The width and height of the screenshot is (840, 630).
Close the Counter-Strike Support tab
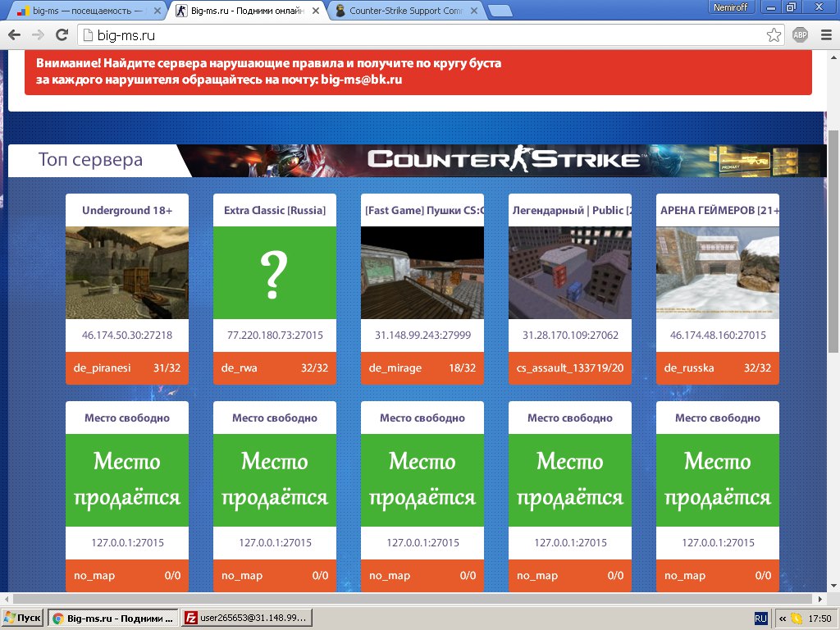(x=475, y=11)
